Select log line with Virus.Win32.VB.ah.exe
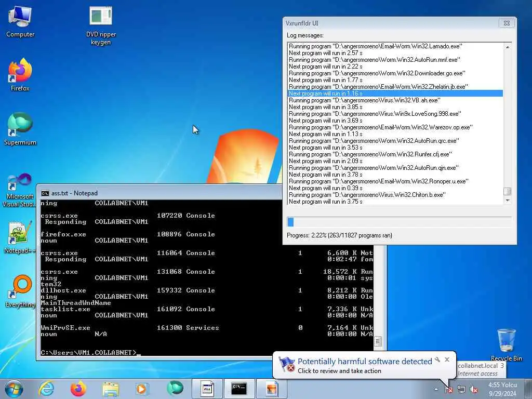This screenshot has width=532, height=399. [395, 100]
